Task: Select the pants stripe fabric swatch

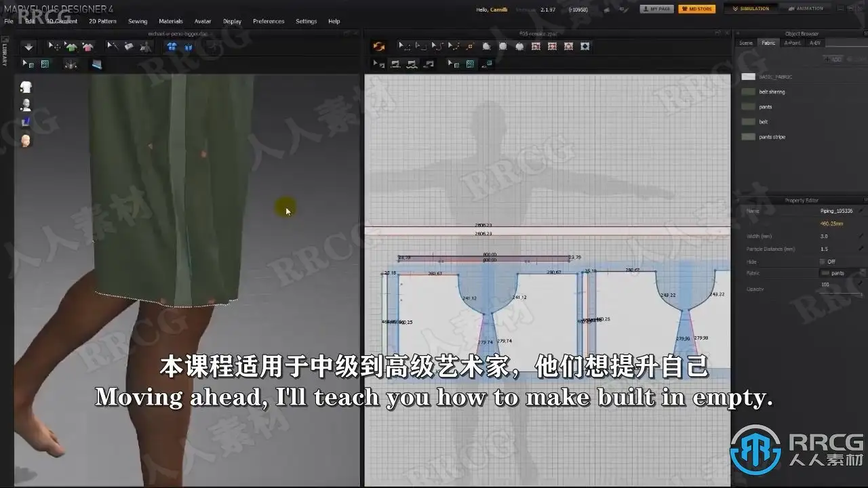Action: [x=749, y=136]
